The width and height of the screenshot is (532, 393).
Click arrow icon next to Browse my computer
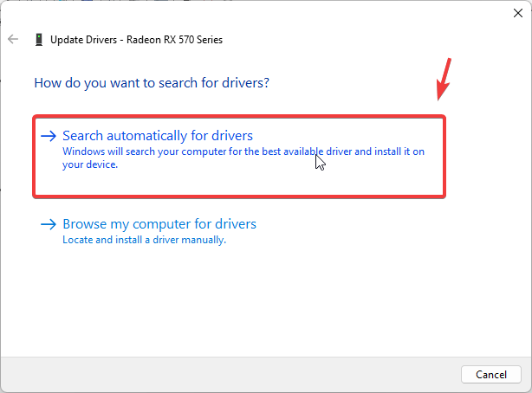coord(49,224)
